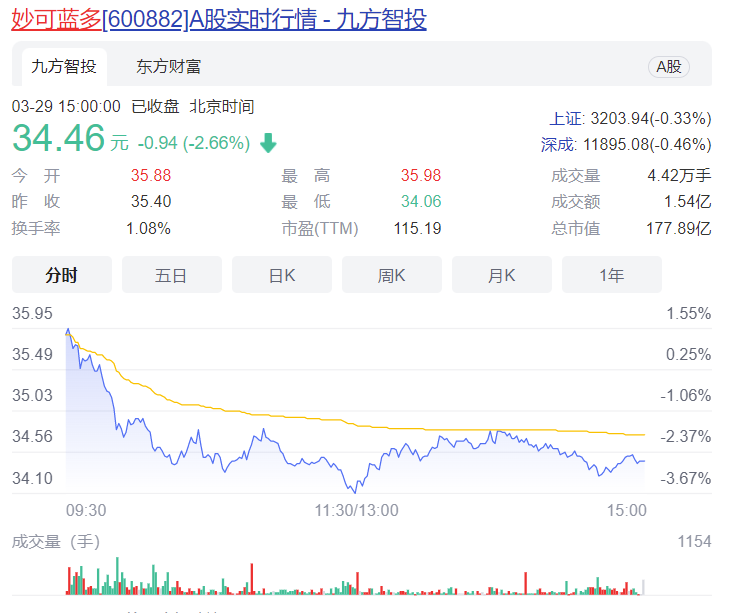Screen dimensions: 756x613
Task: Select the 九方智投 data source tab
Action: coord(64,66)
